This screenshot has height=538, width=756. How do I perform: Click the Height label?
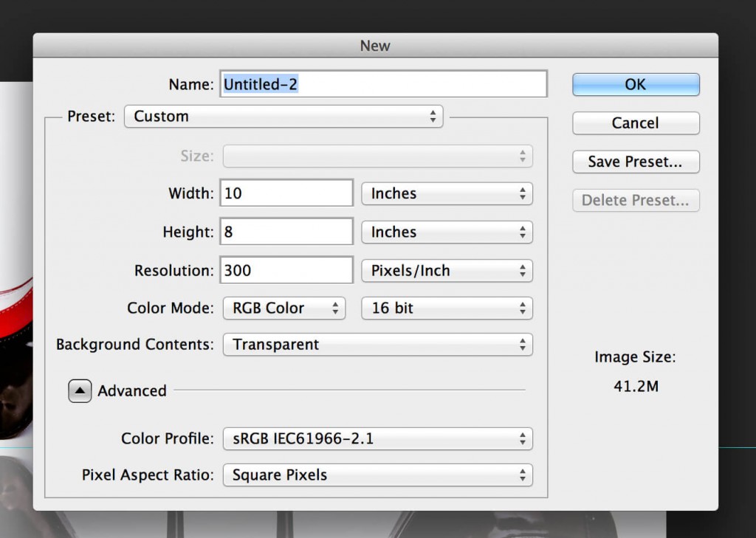click(x=188, y=232)
